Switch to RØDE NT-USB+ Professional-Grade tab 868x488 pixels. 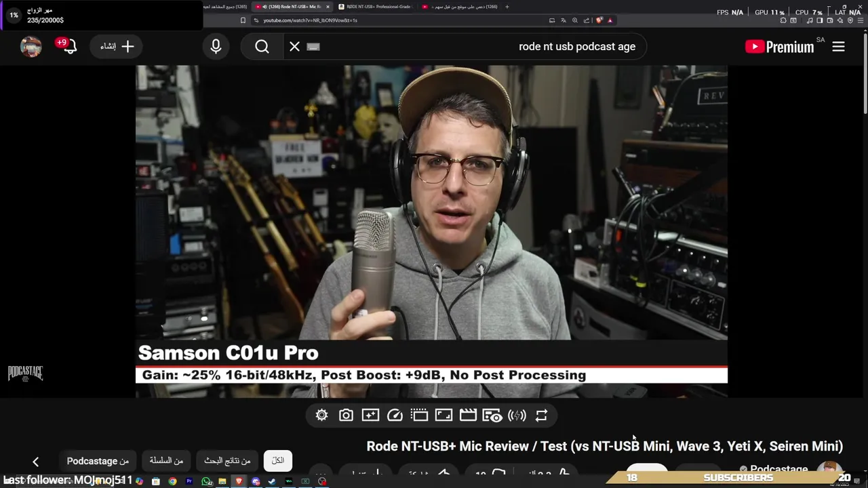[x=378, y=7]
